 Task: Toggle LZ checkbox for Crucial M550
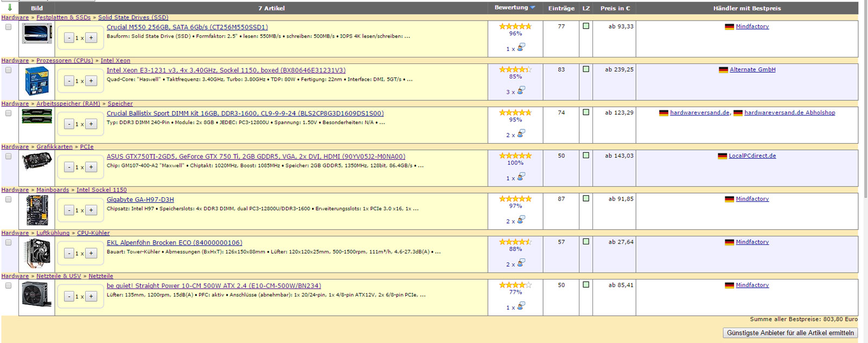586,26
